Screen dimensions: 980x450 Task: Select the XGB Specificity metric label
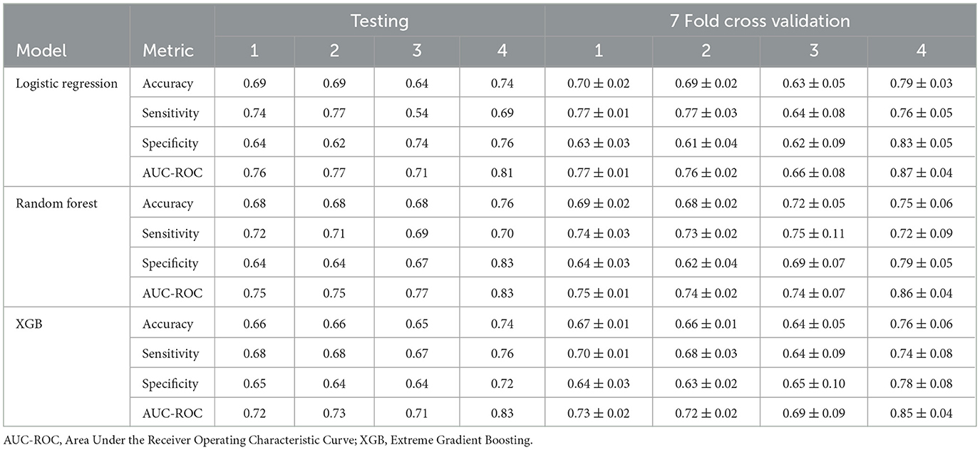(170, 384)
